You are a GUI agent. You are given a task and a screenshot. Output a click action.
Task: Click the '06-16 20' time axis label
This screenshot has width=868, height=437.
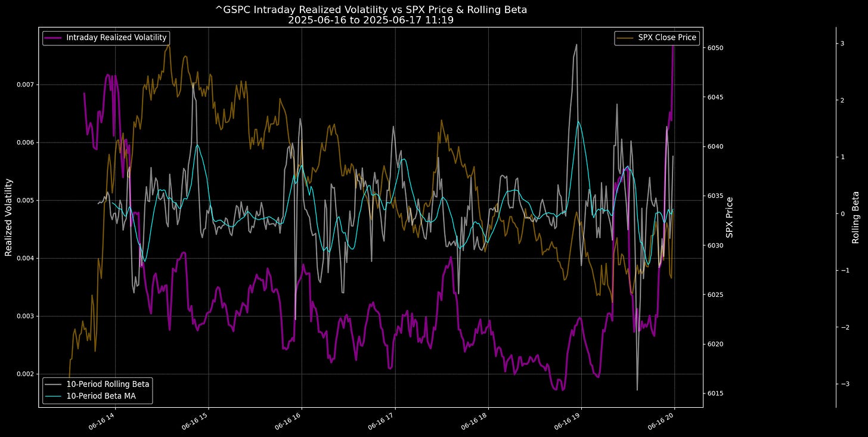tap(661, 421)
